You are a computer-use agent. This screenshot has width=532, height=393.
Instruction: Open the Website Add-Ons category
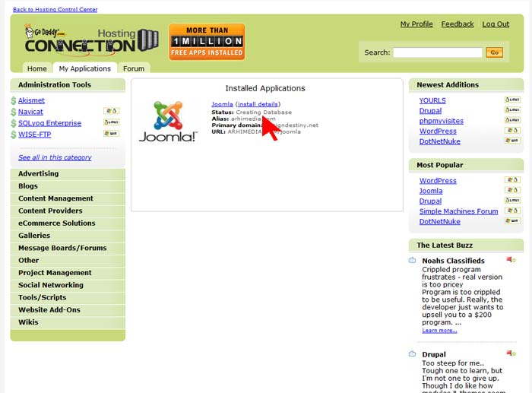click(x=68, y=310)
